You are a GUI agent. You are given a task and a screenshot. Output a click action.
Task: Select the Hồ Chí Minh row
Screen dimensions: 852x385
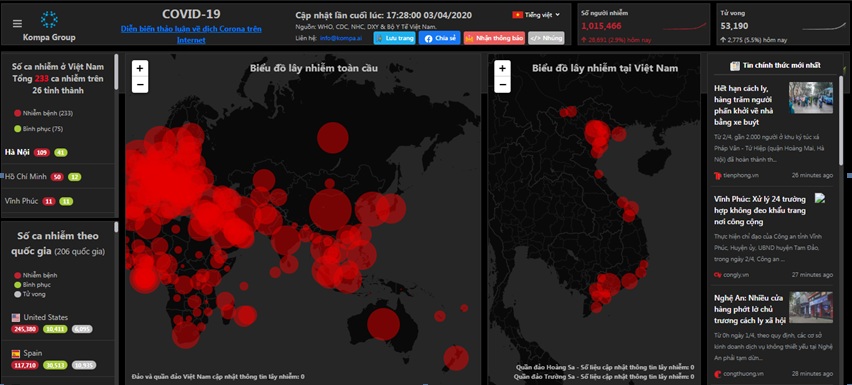[58, 176]
